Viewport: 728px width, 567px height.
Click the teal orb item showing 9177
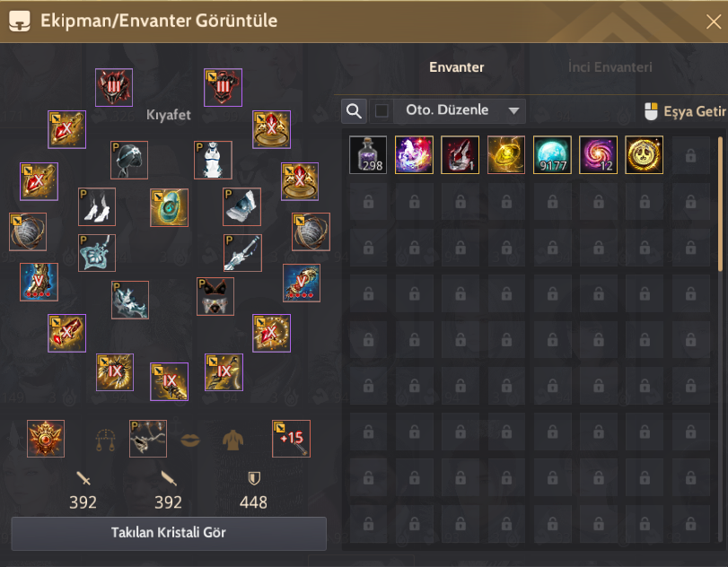tap(552, 155)
